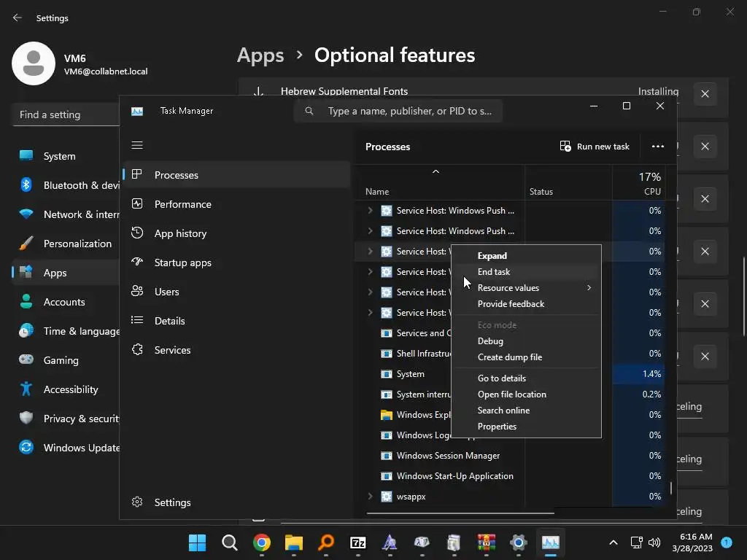Select Go to details entry
Viewport: 747px width, 560px height.
[x=526, y=378]
